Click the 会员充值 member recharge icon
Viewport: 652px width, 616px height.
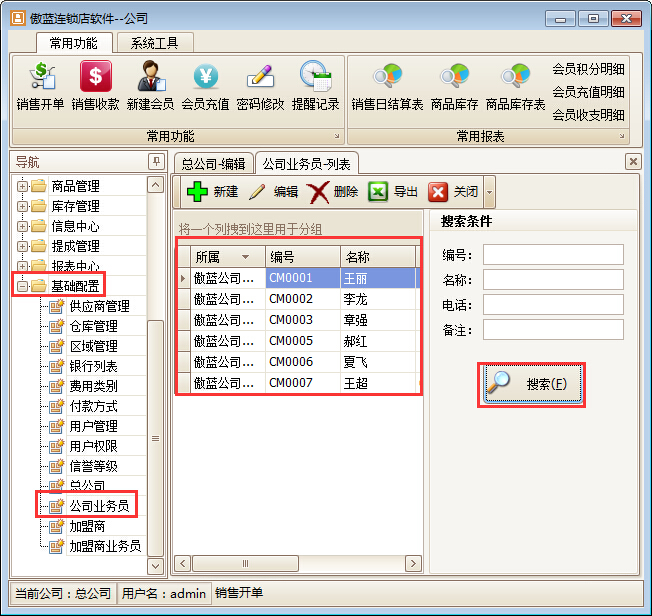click(x=205, y=78)
